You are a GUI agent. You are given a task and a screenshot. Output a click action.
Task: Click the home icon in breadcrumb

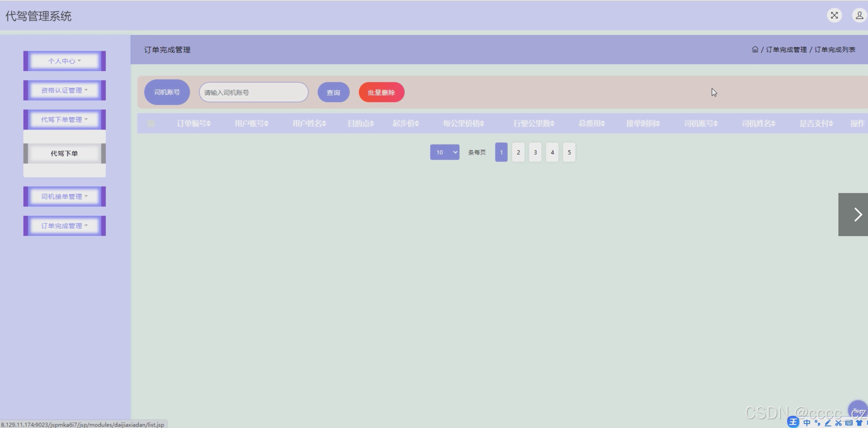point(755,50)
